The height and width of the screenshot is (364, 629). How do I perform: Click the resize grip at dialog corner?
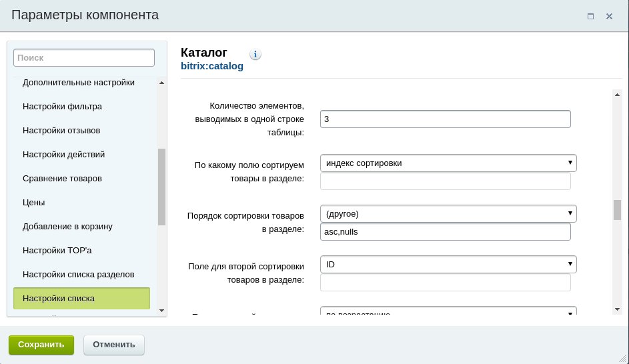coord(623,359)
